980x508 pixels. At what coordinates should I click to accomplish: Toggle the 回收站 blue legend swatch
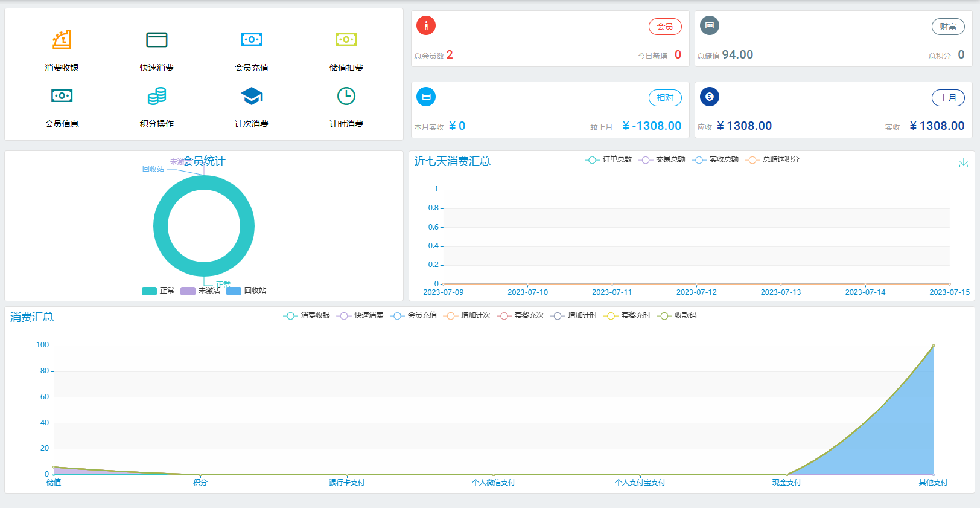pyautogui.click(x=234, y=291)
